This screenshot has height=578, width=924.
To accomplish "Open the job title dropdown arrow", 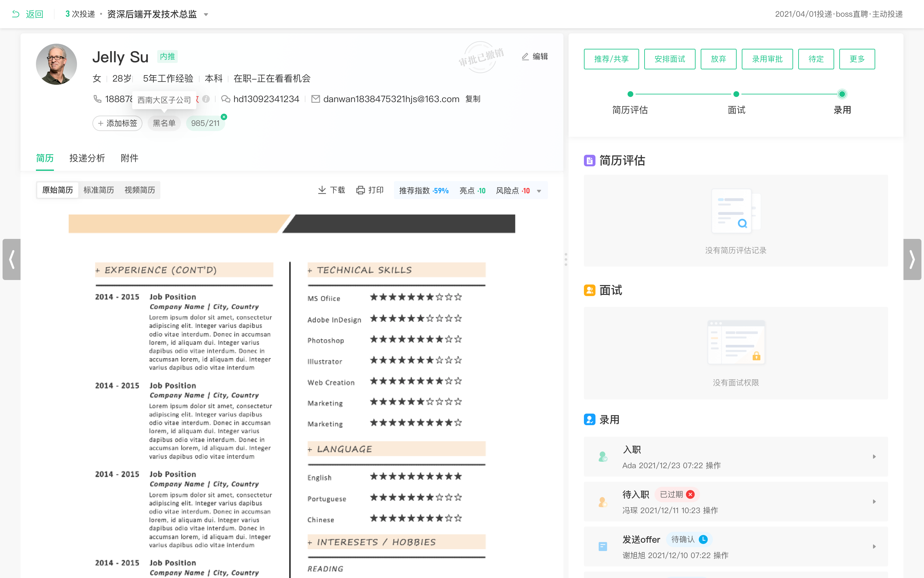I will click(206, 14).
